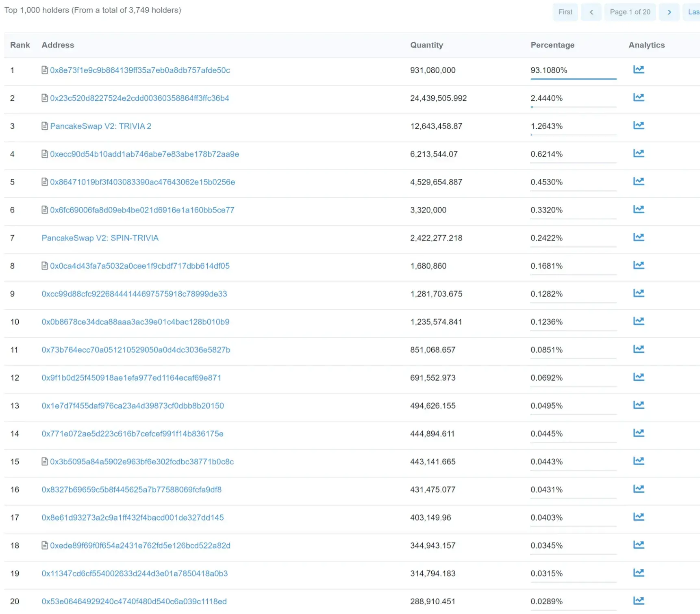Open address 0x6fc69006fa8d09eb4be021d6916e1a160bb5ce77
This screenshot has width=700, height=614.
pos(142,210)
